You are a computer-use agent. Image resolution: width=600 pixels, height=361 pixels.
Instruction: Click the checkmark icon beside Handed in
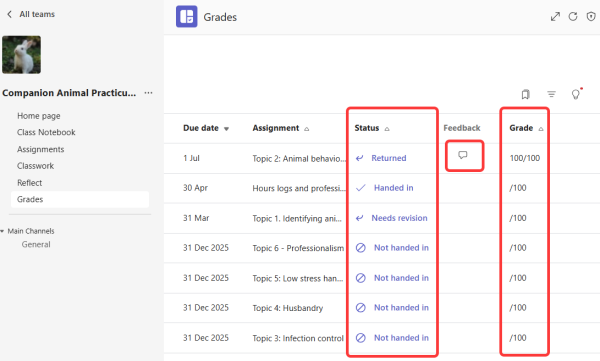pos(360,188)
